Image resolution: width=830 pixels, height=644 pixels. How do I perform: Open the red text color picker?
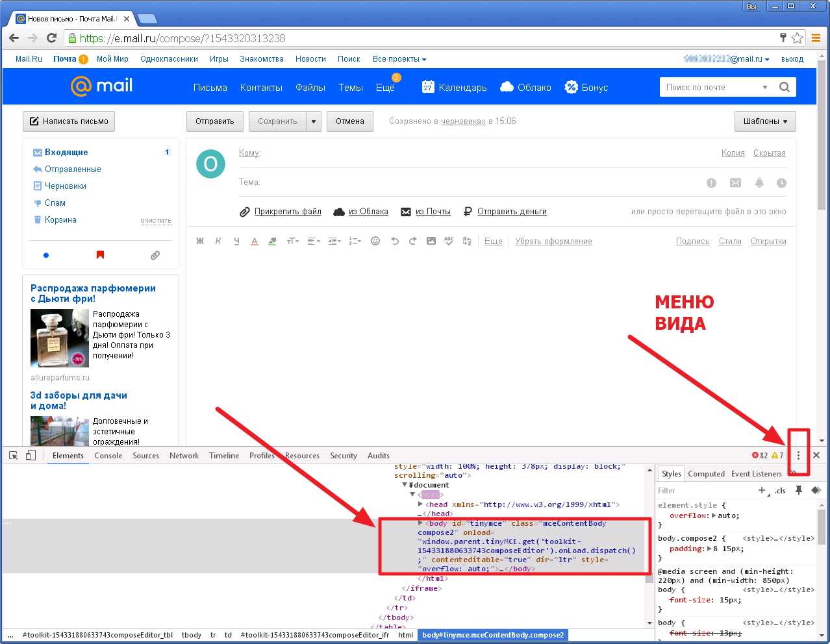tap(255, 241)
